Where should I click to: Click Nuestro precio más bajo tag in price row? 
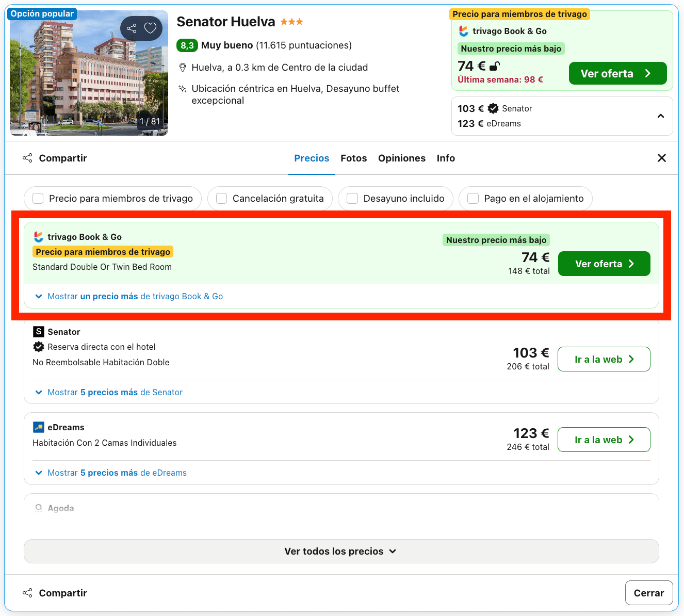pos(496,240)
